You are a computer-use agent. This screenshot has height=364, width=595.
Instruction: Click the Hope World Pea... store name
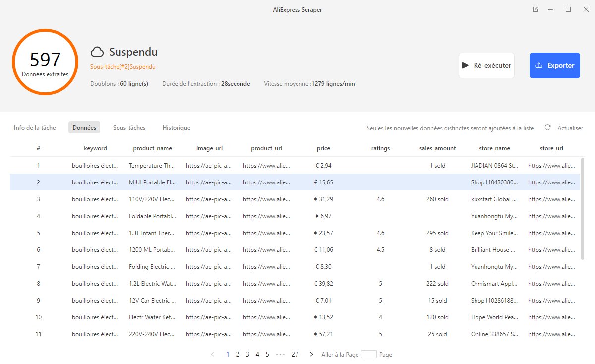(494, 317)
